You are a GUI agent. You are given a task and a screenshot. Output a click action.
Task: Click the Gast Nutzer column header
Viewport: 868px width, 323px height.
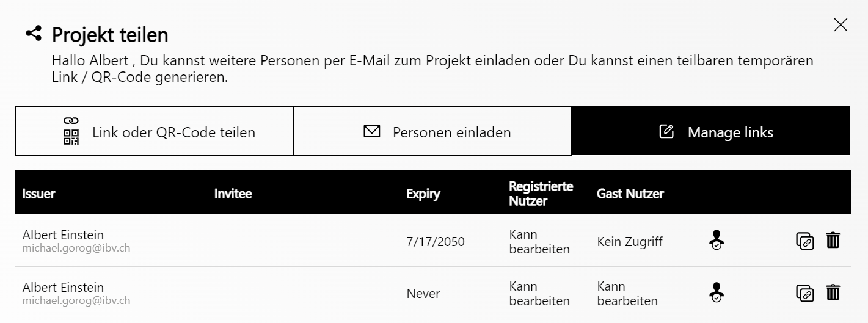pos(630,194)
